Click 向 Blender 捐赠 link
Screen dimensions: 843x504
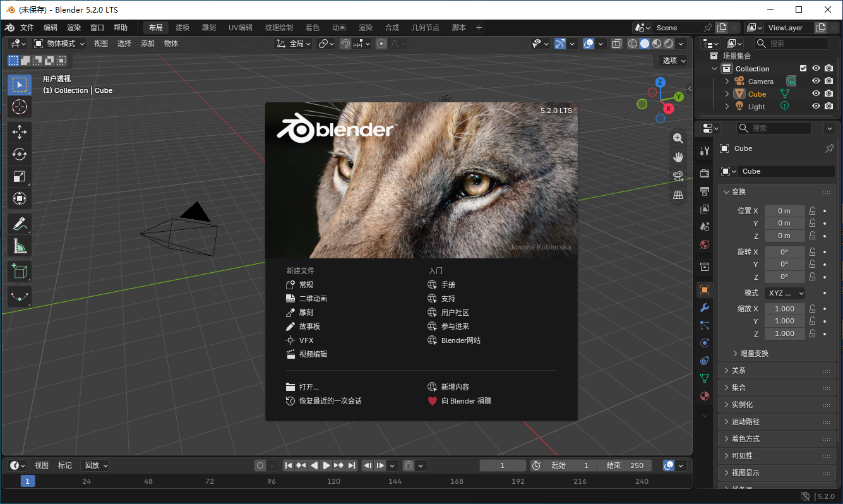pyautogui.click(x=459, y=401)
